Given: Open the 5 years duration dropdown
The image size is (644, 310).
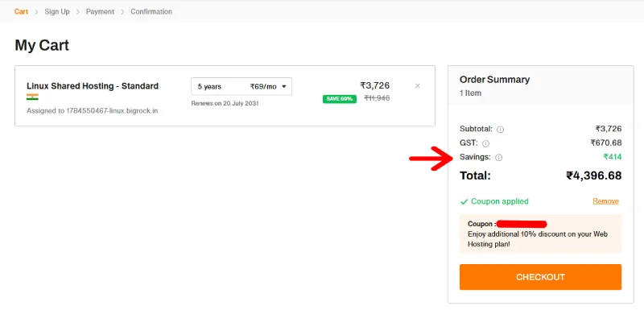Looking at the screenshot, I should pyautogui.click(x=242, y=87).
